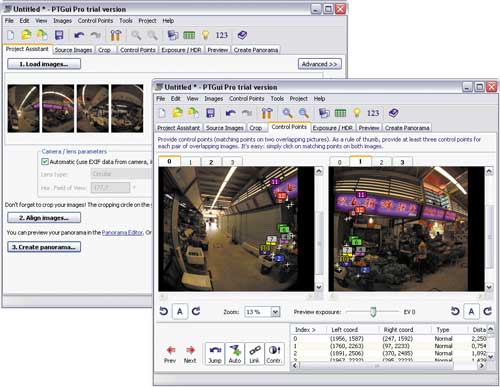Click the A button under left image
Viewport: 500px width, 387px height.
pyautogui.click(x=180, y=312)
